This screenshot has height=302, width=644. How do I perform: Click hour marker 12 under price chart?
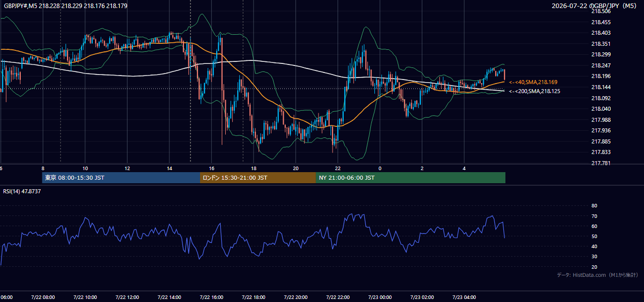coord(127,169)
